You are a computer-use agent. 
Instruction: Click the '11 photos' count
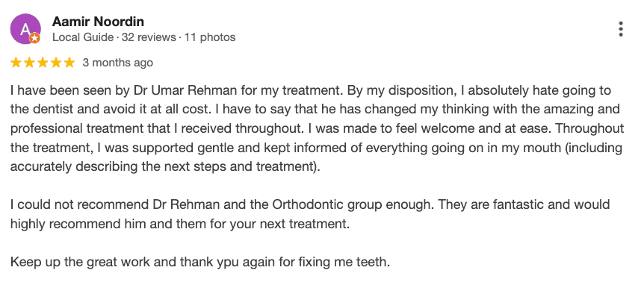[210, 37]
